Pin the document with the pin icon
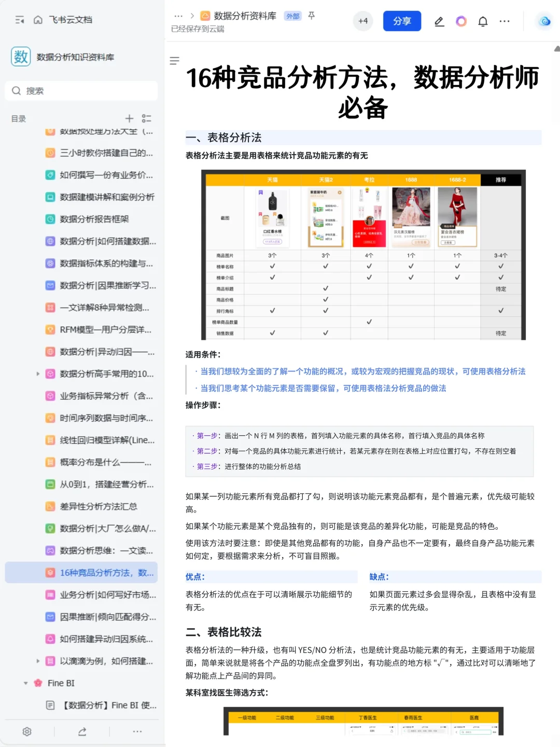560x747 pixels. pyautogui.click(x=312, y=16)
